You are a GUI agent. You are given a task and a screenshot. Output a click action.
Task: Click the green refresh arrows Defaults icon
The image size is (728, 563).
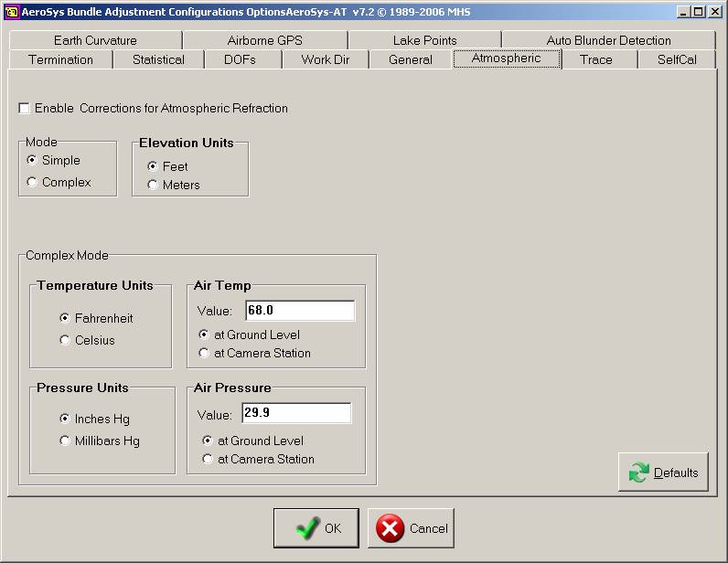(639, 472)
